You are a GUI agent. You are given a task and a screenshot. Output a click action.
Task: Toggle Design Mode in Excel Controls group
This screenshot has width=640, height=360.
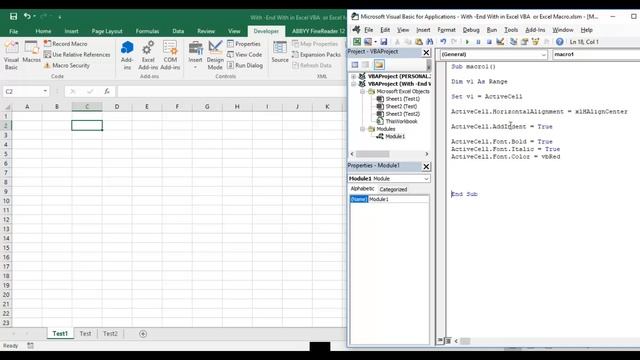point(215,56)
